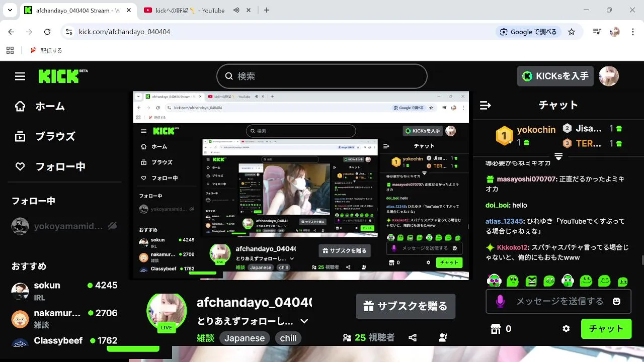
Task: Collapse the chat panel with arrow icon
Action: [486, 105]
